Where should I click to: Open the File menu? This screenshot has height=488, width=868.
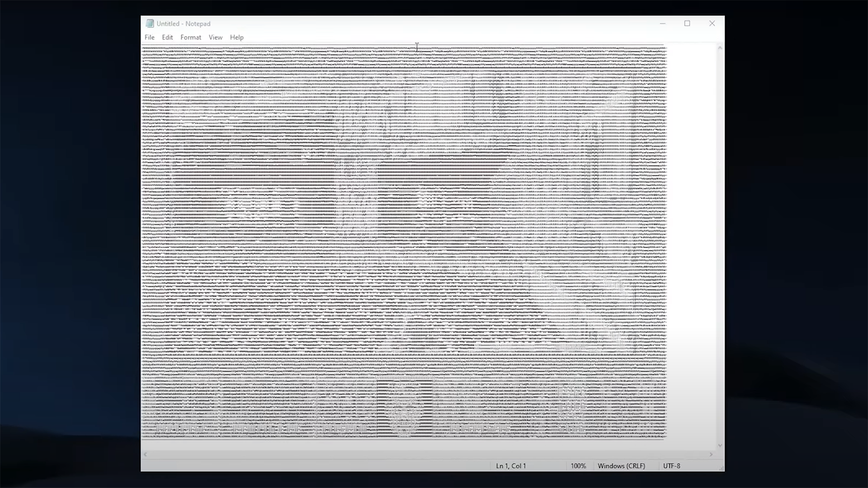point(150,37)
